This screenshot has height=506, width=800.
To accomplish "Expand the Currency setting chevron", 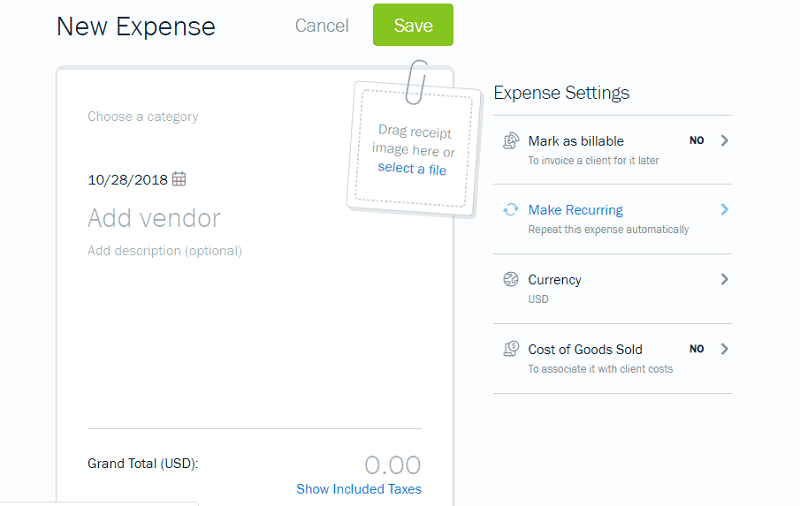I will tap(725, 280).
